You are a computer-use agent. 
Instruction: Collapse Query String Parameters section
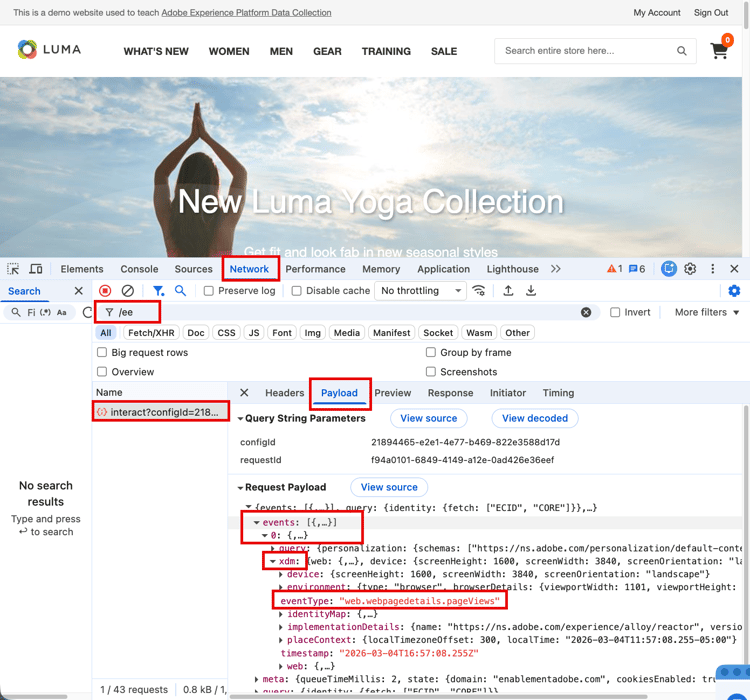click(x=241, y=419)
